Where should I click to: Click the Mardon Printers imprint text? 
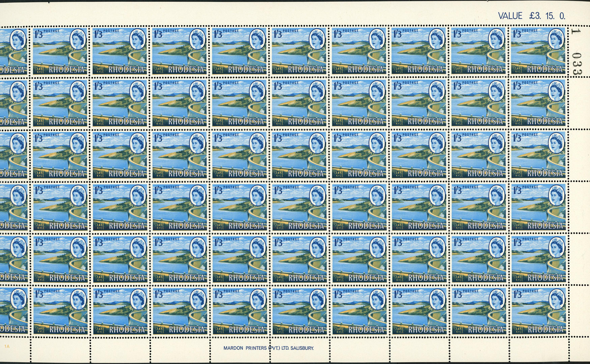point(269,348)
